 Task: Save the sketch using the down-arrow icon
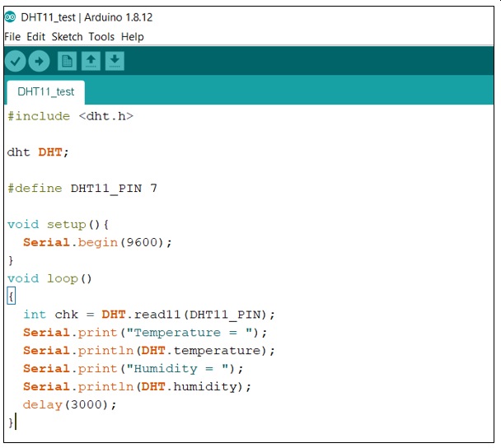[x=115, y=61]
